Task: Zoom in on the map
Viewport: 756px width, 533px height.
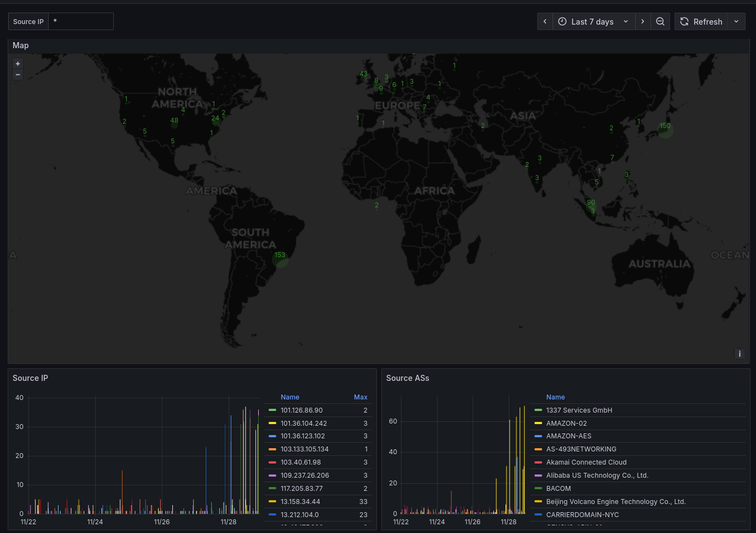Action: (x=18, y=64)
